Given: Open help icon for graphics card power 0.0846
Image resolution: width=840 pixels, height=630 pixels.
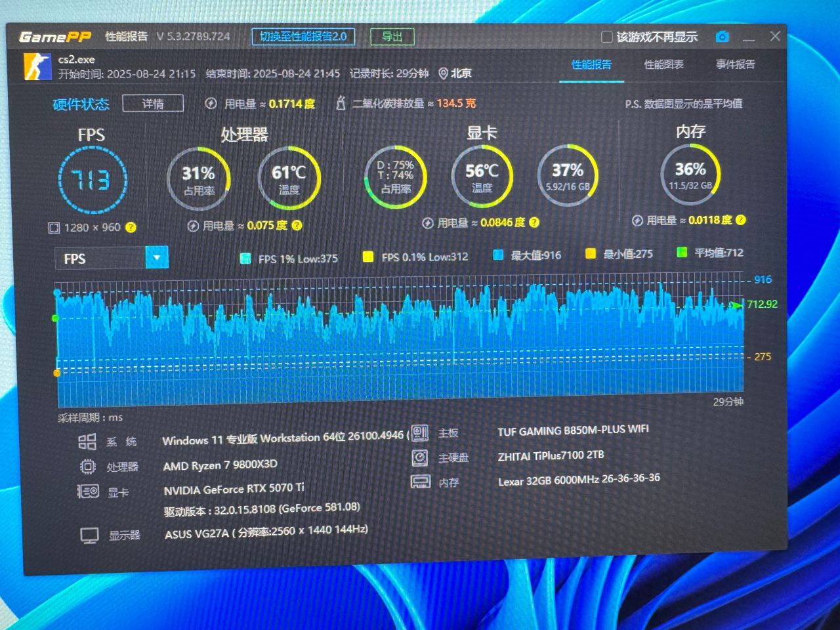Looking at the screenshot, I should coord(534,222).
